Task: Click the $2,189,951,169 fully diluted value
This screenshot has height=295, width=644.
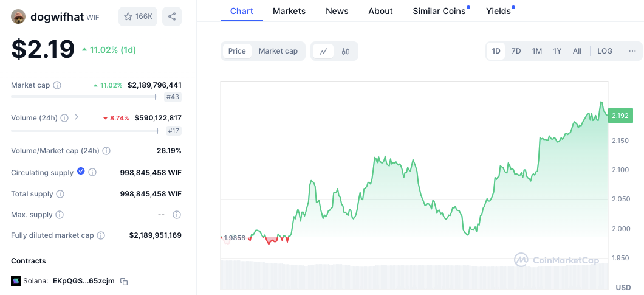Action: coord(156,235)
